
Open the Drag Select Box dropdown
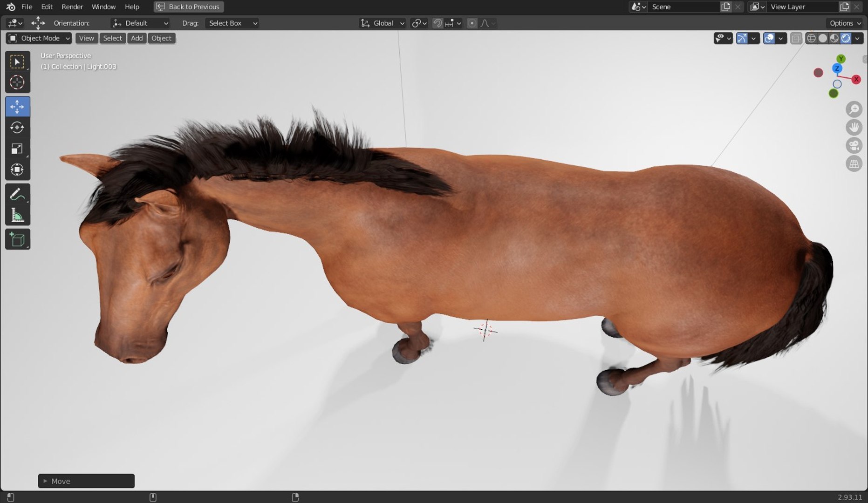coord(232,23)
